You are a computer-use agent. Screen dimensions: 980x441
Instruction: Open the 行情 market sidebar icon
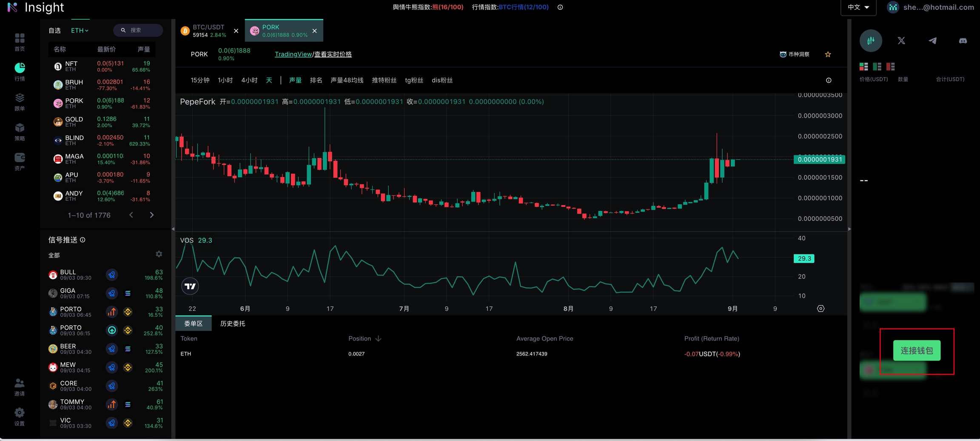pos(20,71)
